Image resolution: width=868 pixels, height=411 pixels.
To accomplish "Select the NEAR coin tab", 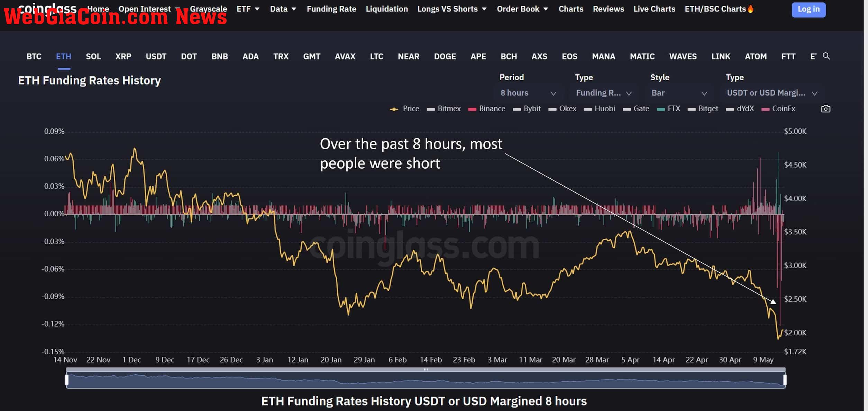I will (409, 56).
